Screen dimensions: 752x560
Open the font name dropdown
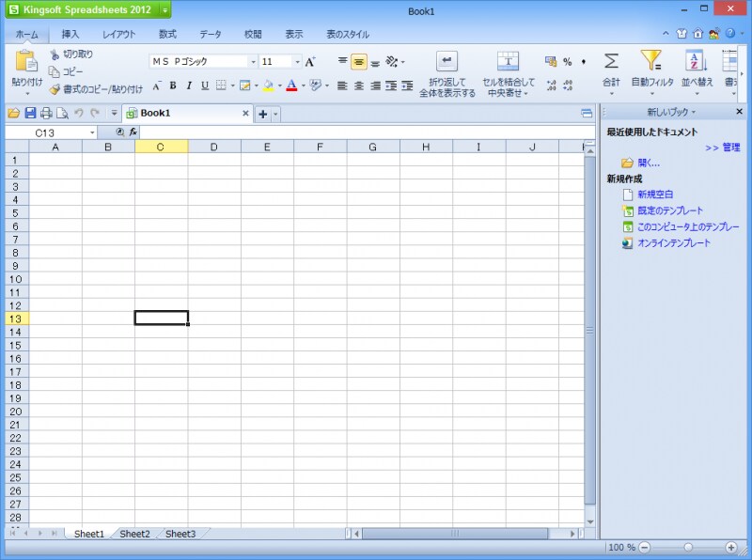point(254,61)
